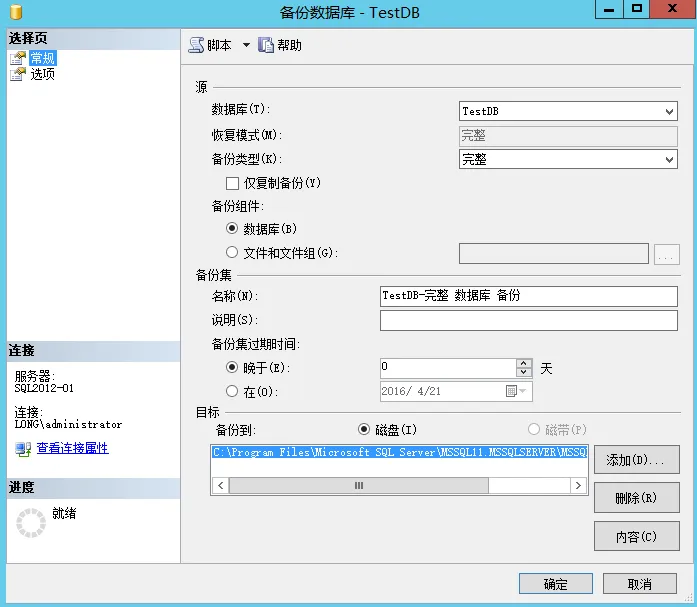Image resolution: width=697 pixels, height=607 pixels.
Task: Open the 数据库(T) TestDB dropdown
Action: (x=568, y=111)
